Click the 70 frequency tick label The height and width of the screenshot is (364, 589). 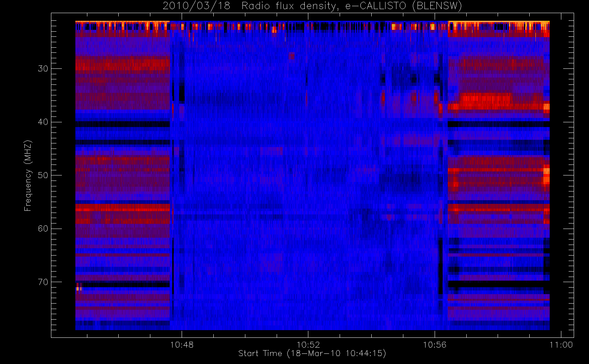tap(43, 282)
